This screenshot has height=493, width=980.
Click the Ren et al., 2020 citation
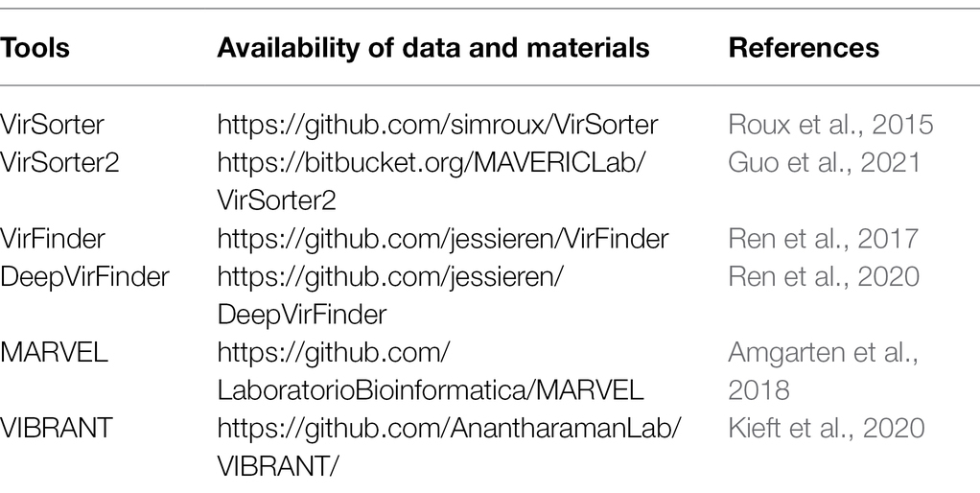click(x=823, y=276)
